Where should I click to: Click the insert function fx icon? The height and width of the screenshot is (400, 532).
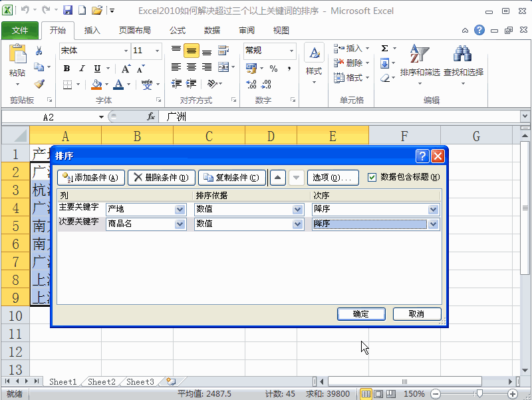tap(151, 117)
